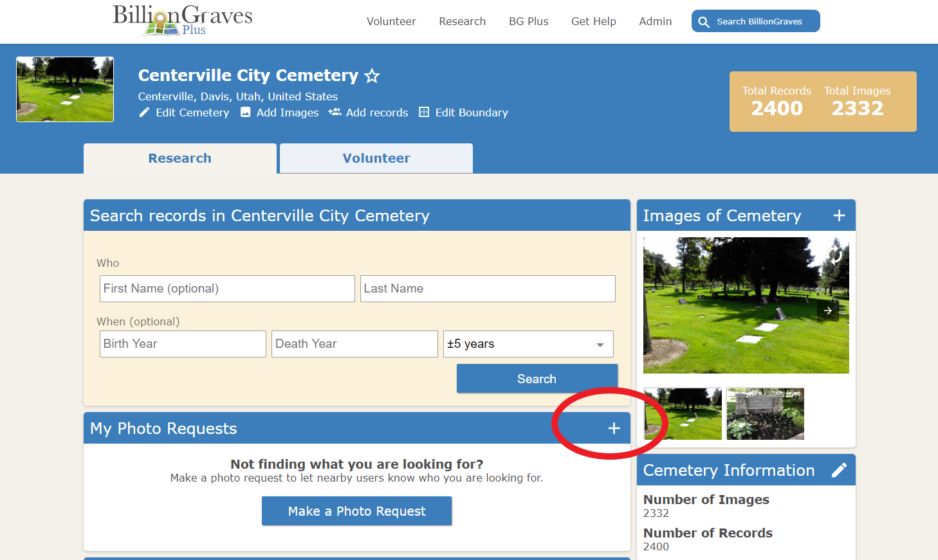Focus the Birth Year field
This screenshot has height=560, width=938.
point(183,344)
